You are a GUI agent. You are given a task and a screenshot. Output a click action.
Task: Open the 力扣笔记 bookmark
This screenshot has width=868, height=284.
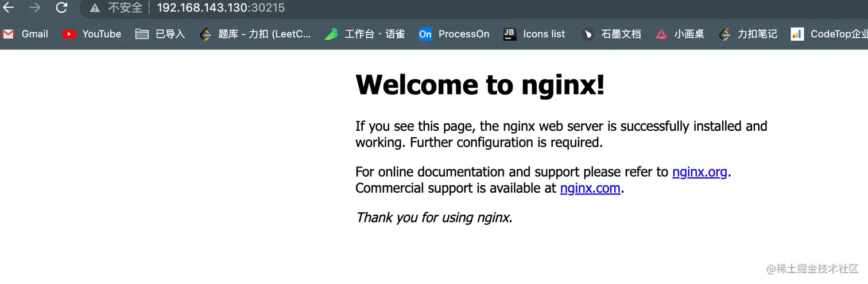tap(748, 34)
